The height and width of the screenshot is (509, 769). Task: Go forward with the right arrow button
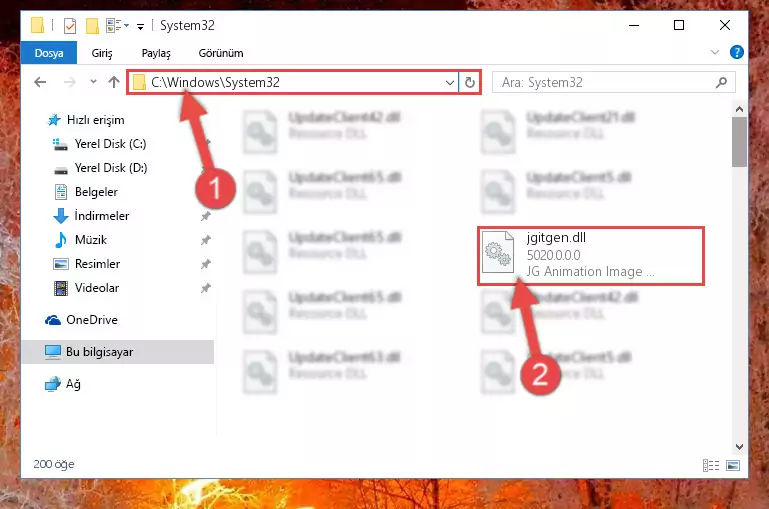pos(70,82)
